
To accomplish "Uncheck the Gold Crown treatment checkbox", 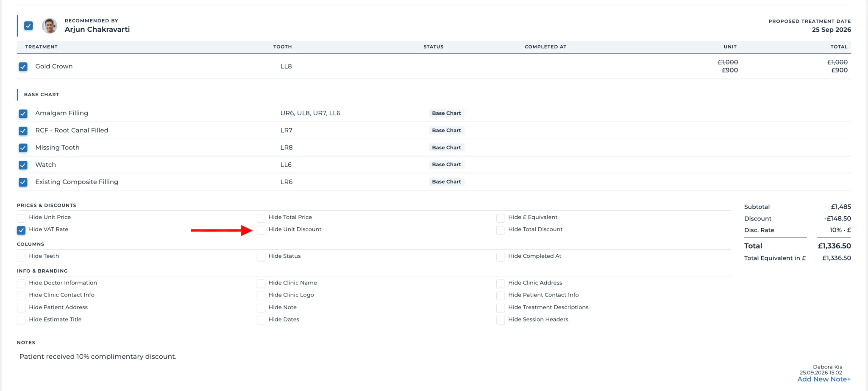I will pos(23,67).
